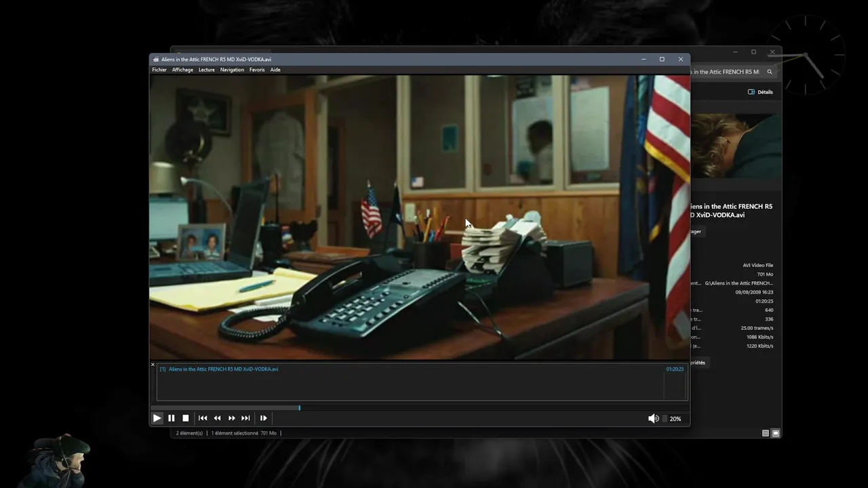Open the Lecture menu

207,70
